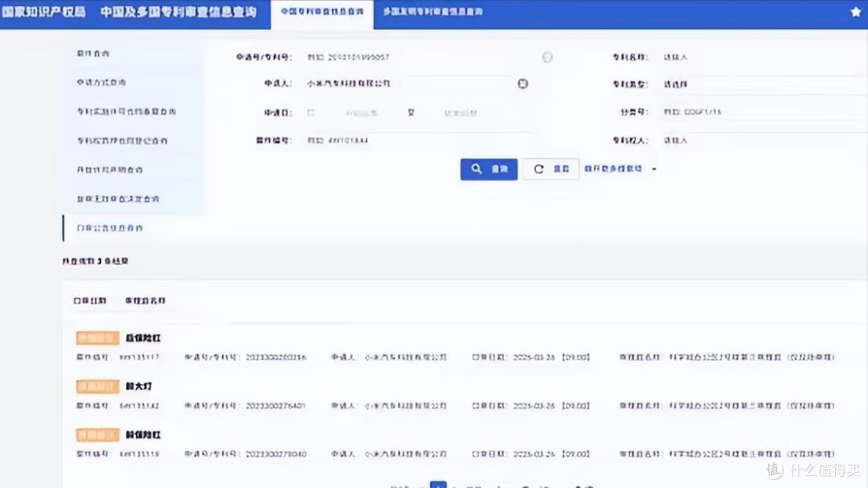Switch to 中国专利审查信息查询 tab
The width and height of the screenshot is (868, 488).
(322, 12)
